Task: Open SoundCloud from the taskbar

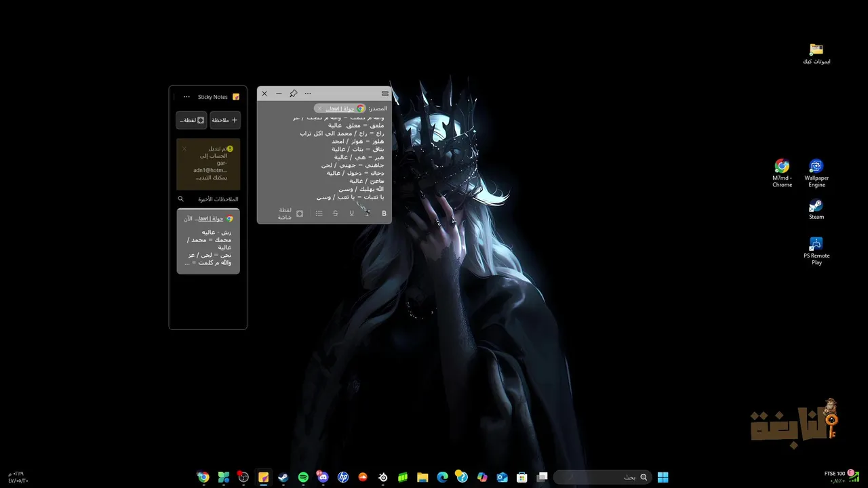Action: click(x=363, y=477)
